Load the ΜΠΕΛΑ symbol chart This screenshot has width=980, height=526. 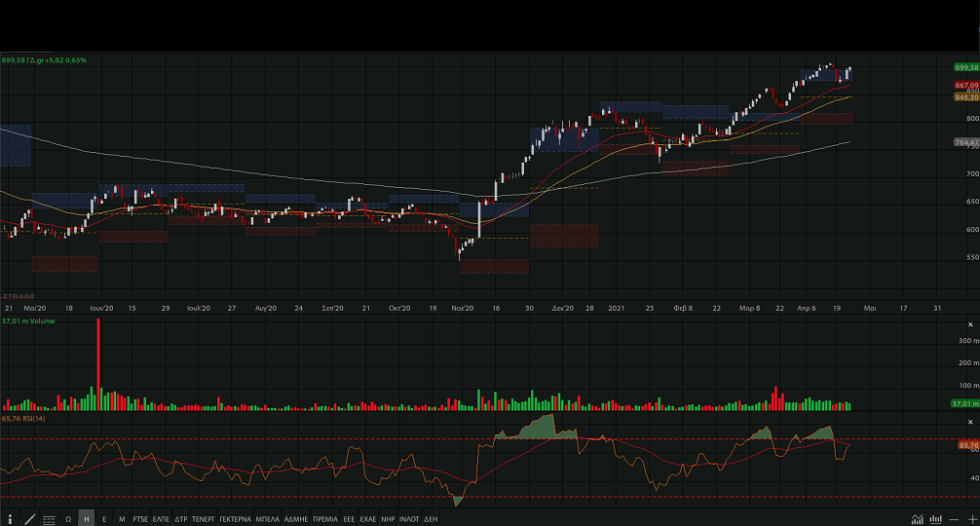(x=268, y=519)
